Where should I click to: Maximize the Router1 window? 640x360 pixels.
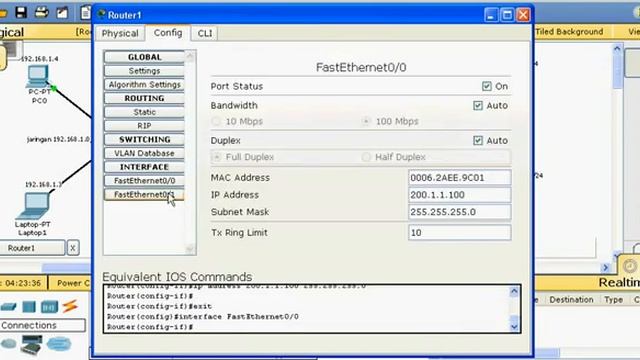click(x=507, y=15)
